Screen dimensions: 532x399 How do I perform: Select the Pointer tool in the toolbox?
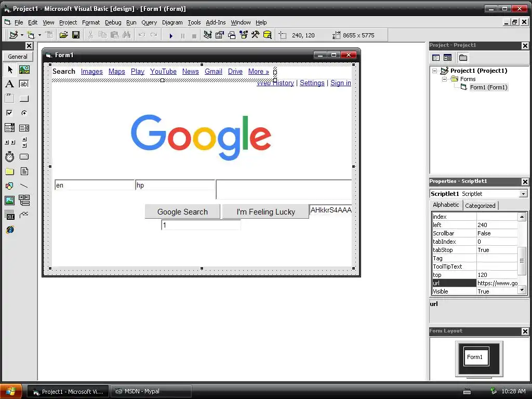(10, 70)
